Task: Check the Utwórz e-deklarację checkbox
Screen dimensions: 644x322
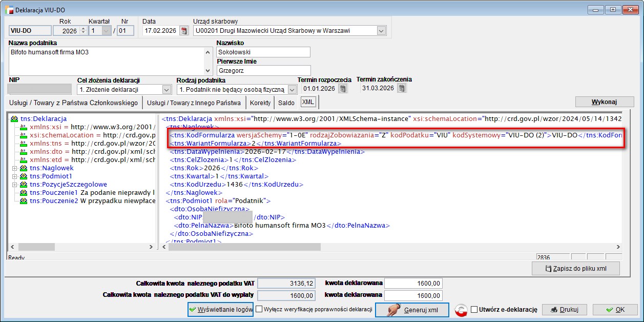Action: (x=474, y=309)
